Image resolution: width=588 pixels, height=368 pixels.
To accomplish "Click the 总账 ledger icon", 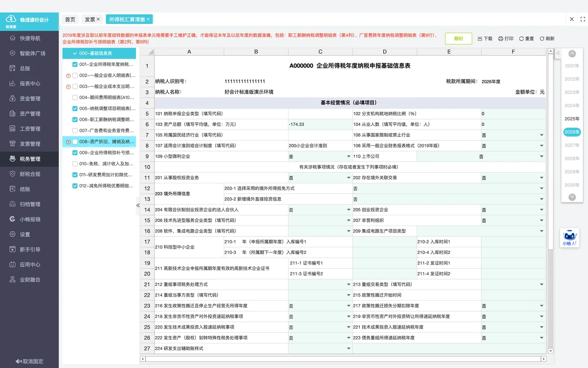I will click(12, 68).
